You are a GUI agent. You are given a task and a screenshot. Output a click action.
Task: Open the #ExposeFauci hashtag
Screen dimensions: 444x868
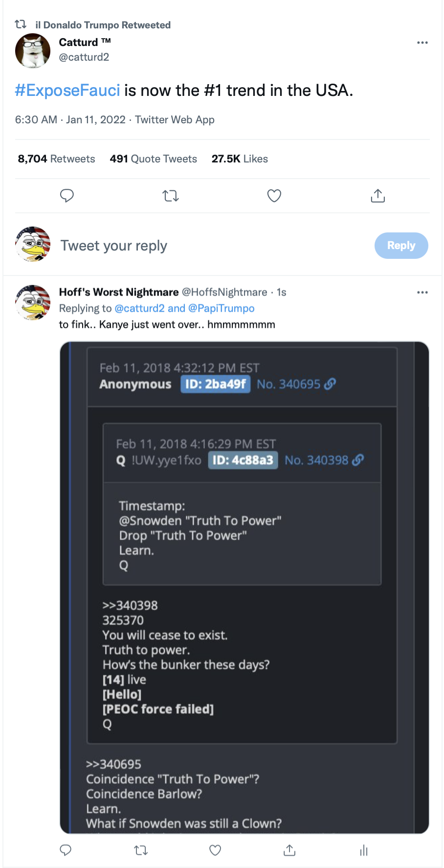(67, 91)
